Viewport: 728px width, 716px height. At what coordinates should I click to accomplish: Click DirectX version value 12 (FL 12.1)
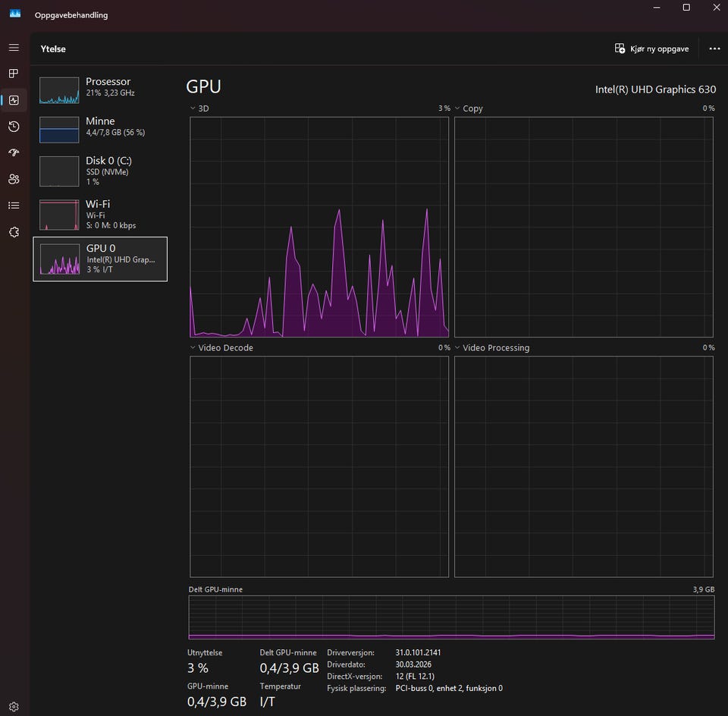pyautogui.click(x=415, y=676)
